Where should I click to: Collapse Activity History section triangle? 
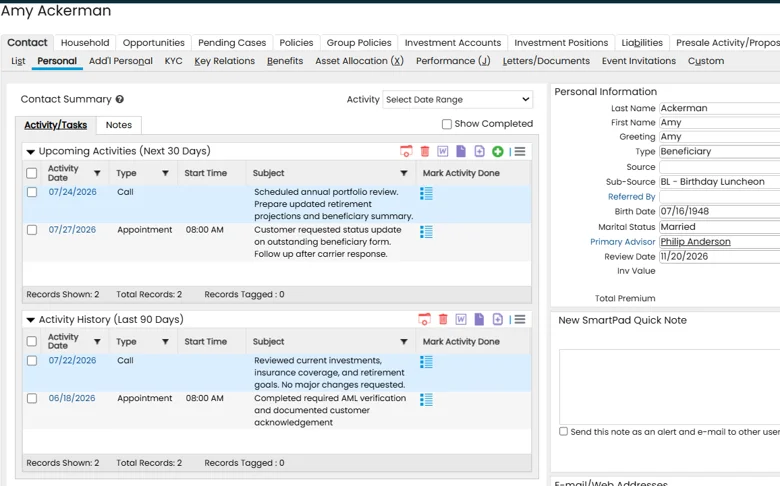[x=30, y=320]
